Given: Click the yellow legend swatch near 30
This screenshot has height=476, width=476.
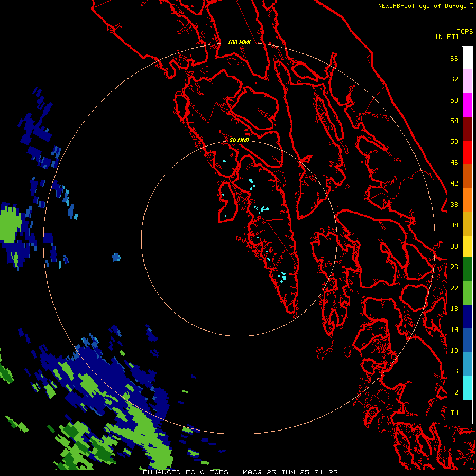Looking at the screenshot, I should (467, 246).
